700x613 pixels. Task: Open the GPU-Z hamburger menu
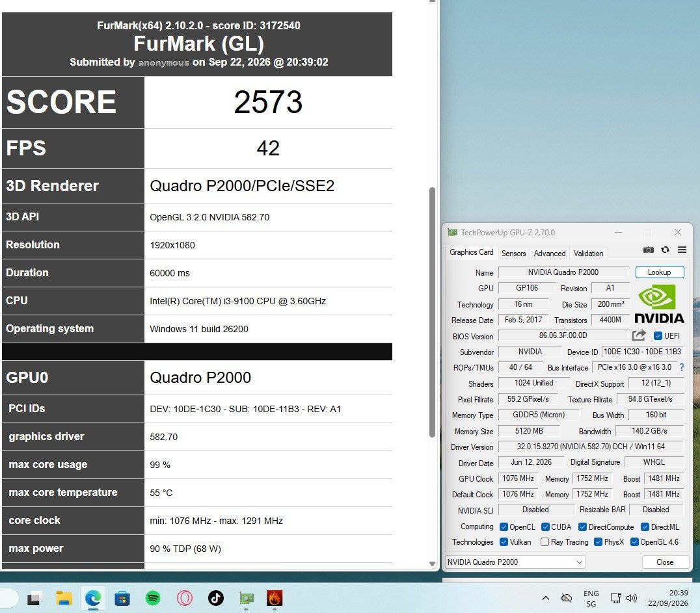click(682, 250)
